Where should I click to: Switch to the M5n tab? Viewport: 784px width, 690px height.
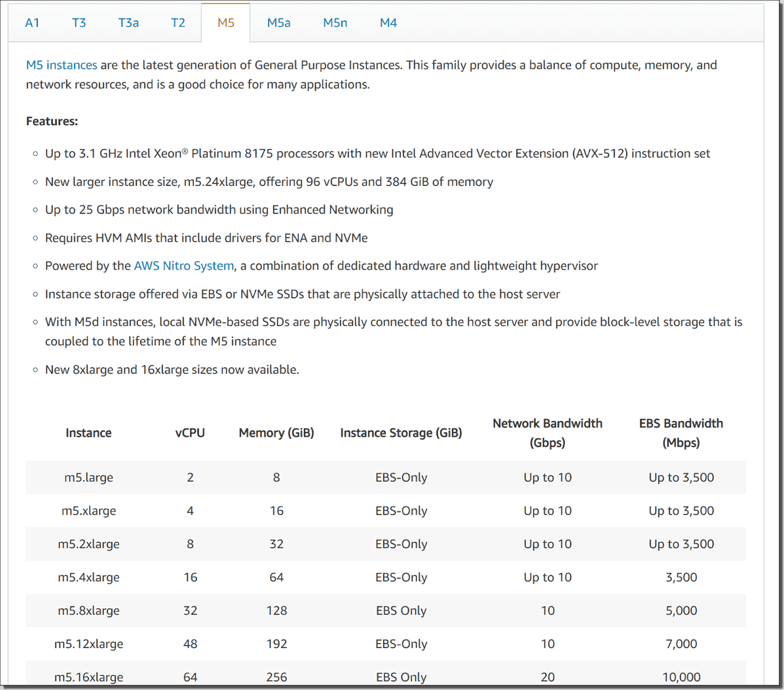point(335,22)
